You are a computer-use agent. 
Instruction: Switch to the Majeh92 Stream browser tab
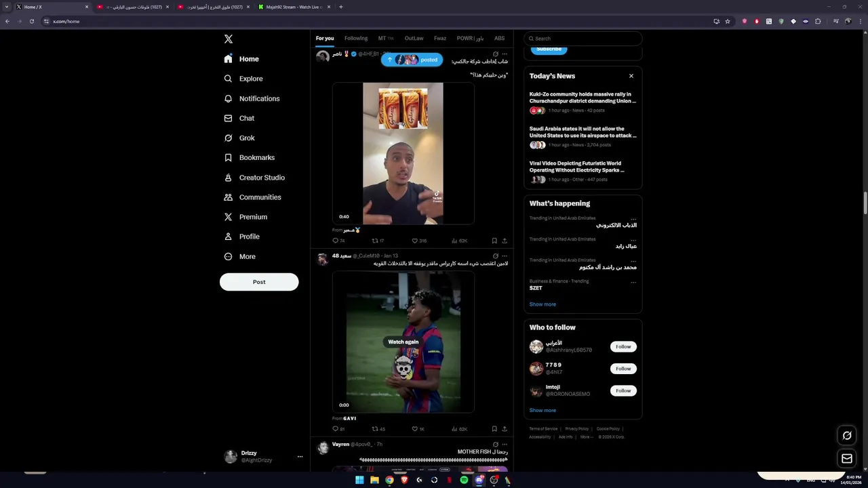point(294,7)
